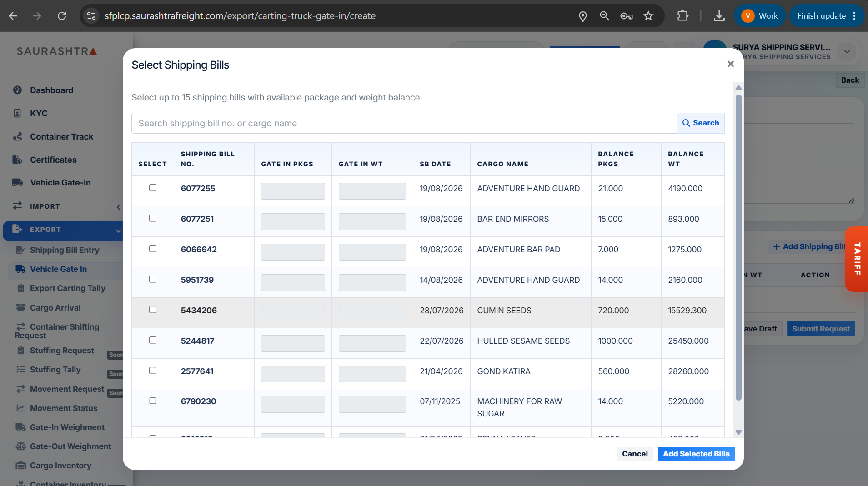868x486 pixels.
Task: Click the Stuffing Request icon
Action: coord(20,350)
